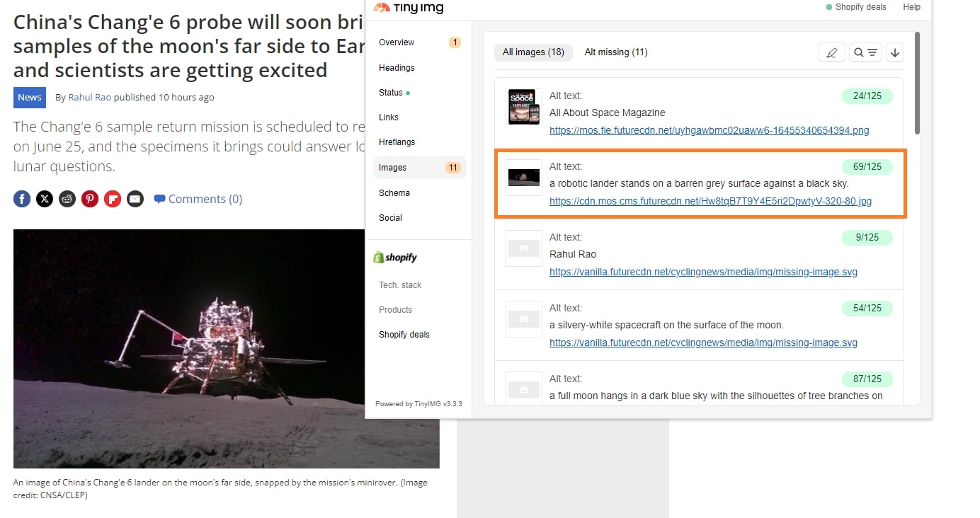This screenshot has height=518, width=980.
Task: Click author name Rahul Rao link
Action: (90, 97)
